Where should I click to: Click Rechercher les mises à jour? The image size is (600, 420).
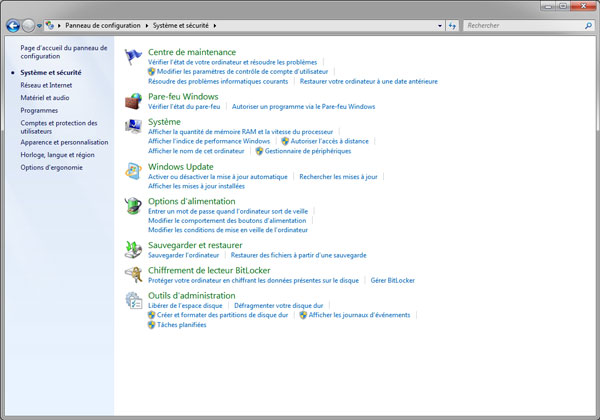338,177
